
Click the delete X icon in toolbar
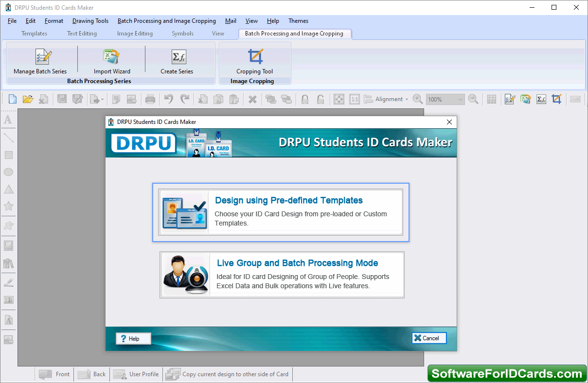[x=252, y=99]
